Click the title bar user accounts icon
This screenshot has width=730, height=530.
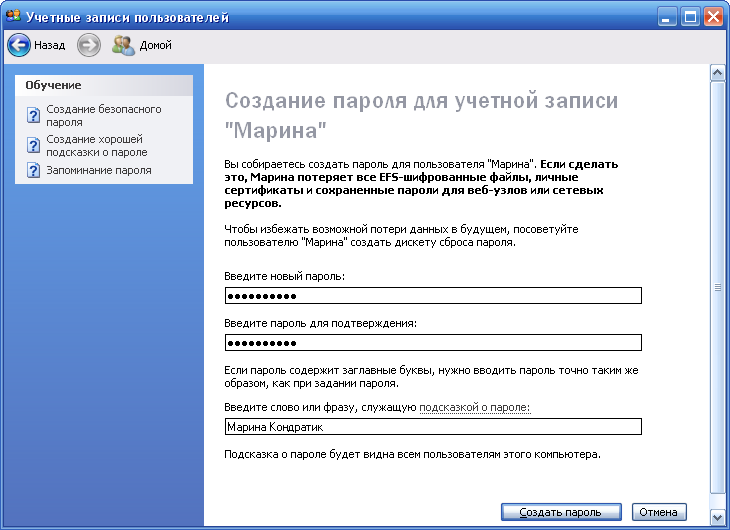pyautogui.click(x=14, y=16)
